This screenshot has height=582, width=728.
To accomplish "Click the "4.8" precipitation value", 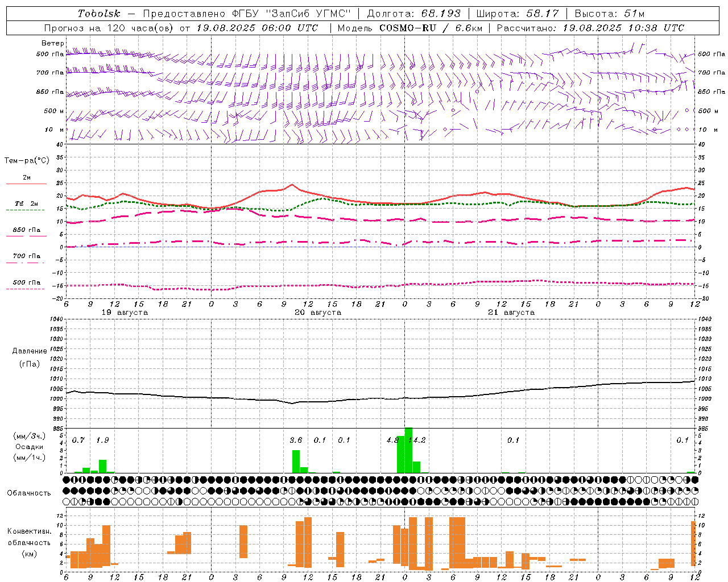I will click(x=392, y=440).
